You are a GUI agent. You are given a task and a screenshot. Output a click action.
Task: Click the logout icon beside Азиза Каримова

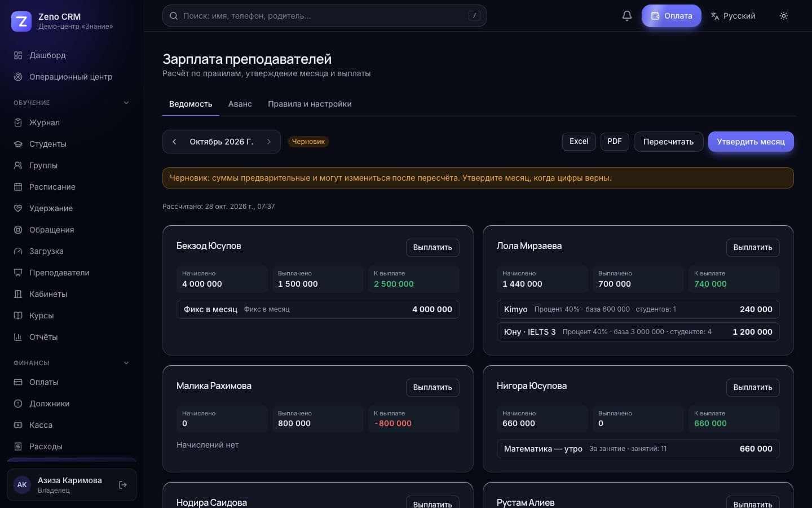point(123,485)
